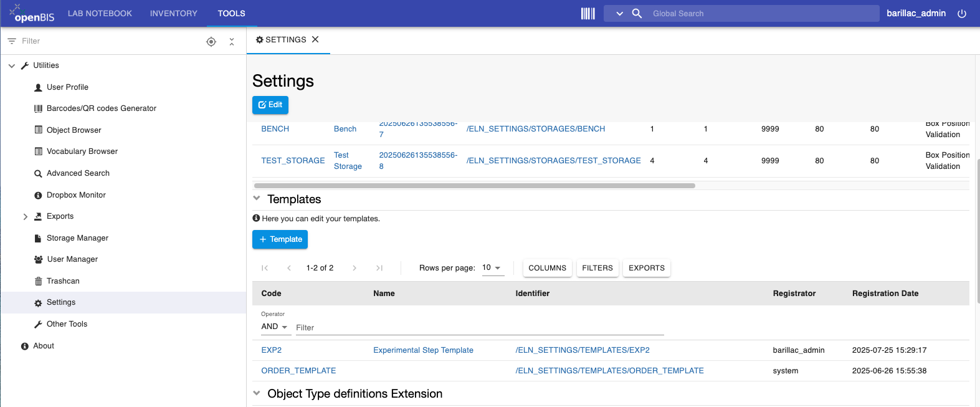Click the templates table Filter field

(x=480, y=328)
